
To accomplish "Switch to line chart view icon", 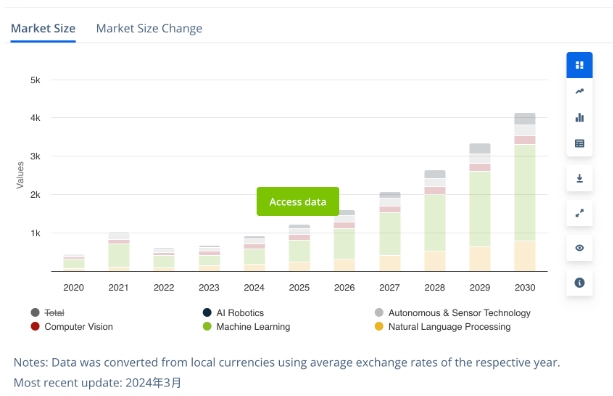I will (x=579, y=91).
